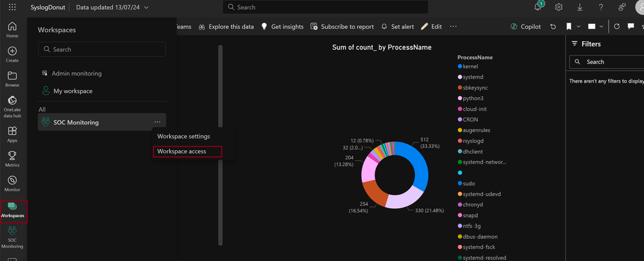
Task: Open the comments pane icon
Action: 631,26
